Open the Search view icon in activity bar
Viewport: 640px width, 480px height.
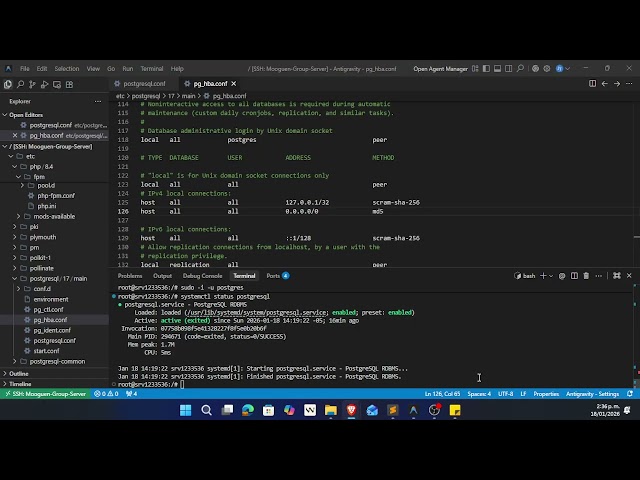pyautogui.click(x=20, y=84)
